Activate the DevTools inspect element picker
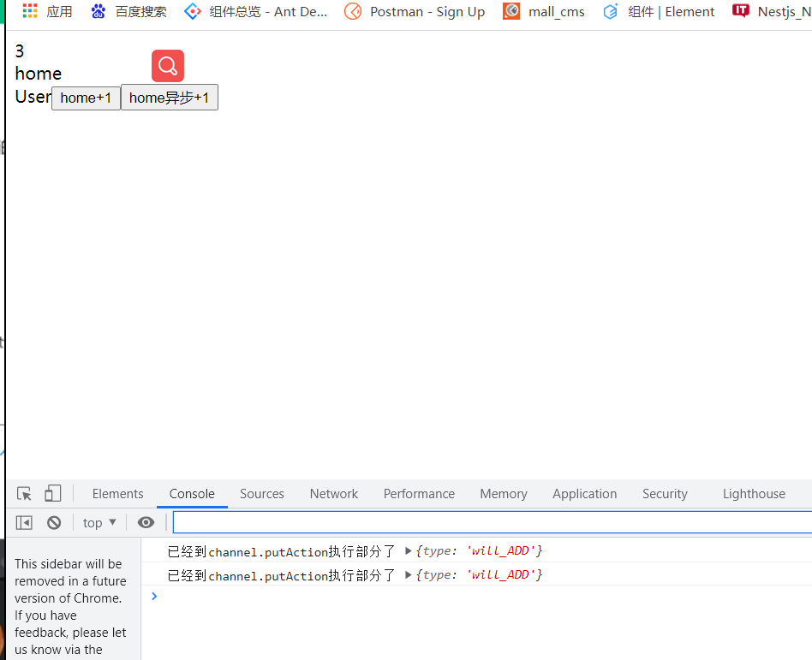The height and width of the screenshot is (660, 812). tap(24, 493)
